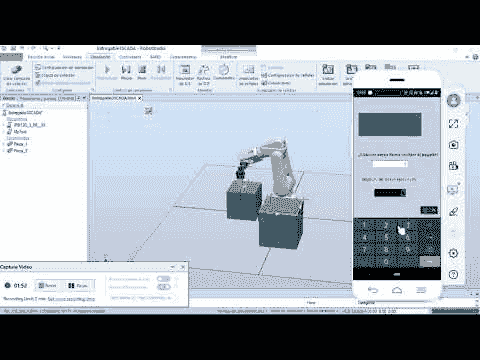Image resolution: width=480 pixels, height=360 pixels.
Task: Switch to the Add-Ins ribbon tab
Action: [183, 57]
